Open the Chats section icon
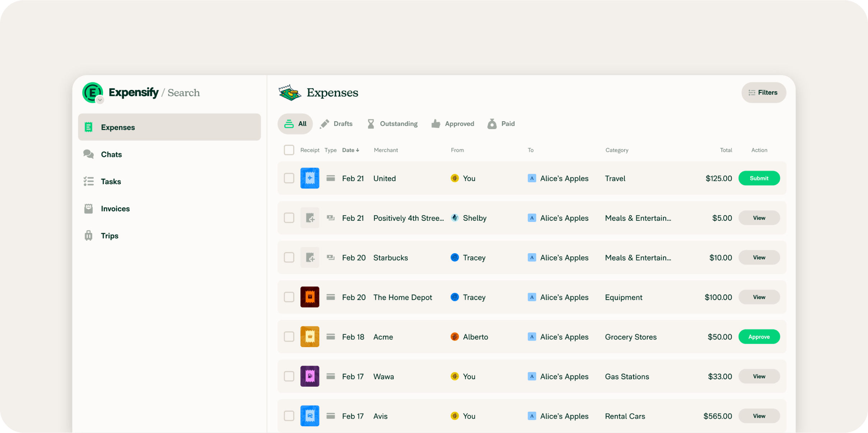This screenshot has width=868, height=433. click(x=88, y=154)
